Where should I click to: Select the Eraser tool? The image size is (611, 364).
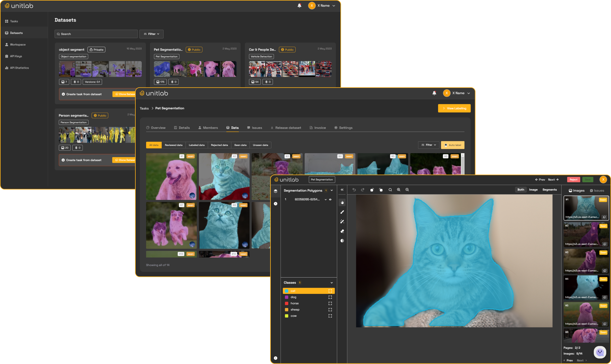point(342,231)
